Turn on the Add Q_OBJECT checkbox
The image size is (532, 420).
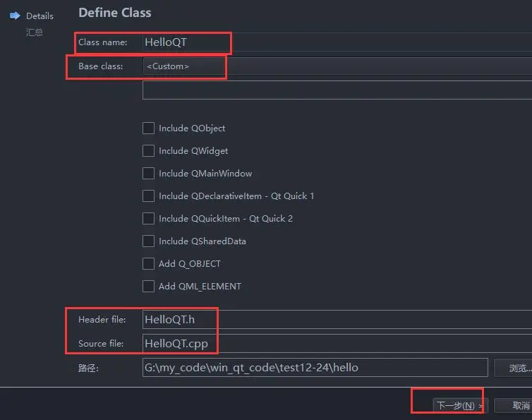tap(148, 264)
